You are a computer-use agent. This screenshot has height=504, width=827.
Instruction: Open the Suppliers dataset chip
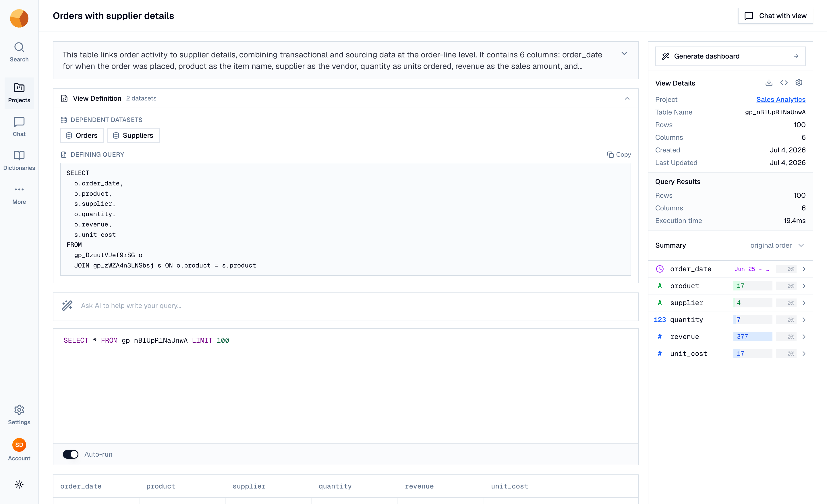133,135
